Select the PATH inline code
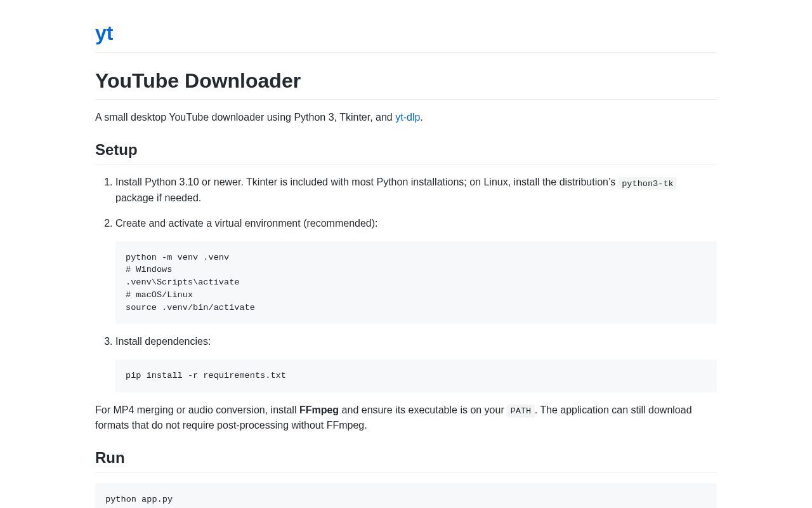The width and height of the screenshot is (812, 508). 521,411
